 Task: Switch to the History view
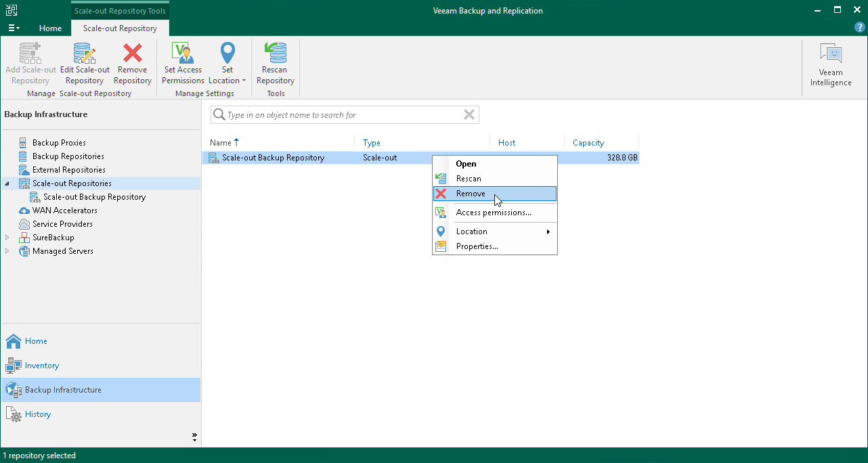point(37,414)
